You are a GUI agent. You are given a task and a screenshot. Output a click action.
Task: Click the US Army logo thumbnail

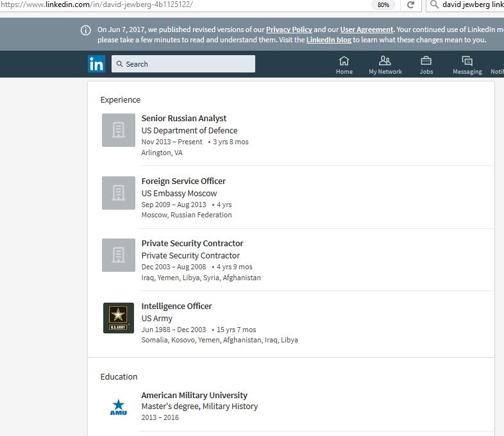[118, 318]
